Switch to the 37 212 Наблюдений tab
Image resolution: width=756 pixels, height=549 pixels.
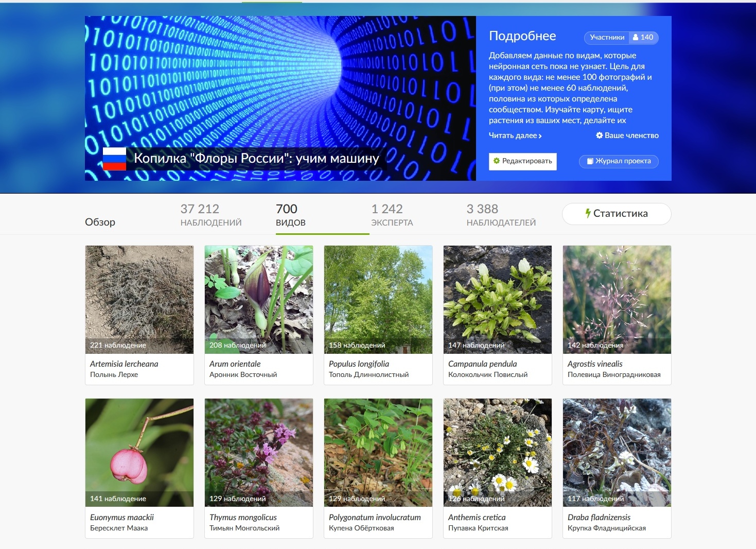point(210,215)
